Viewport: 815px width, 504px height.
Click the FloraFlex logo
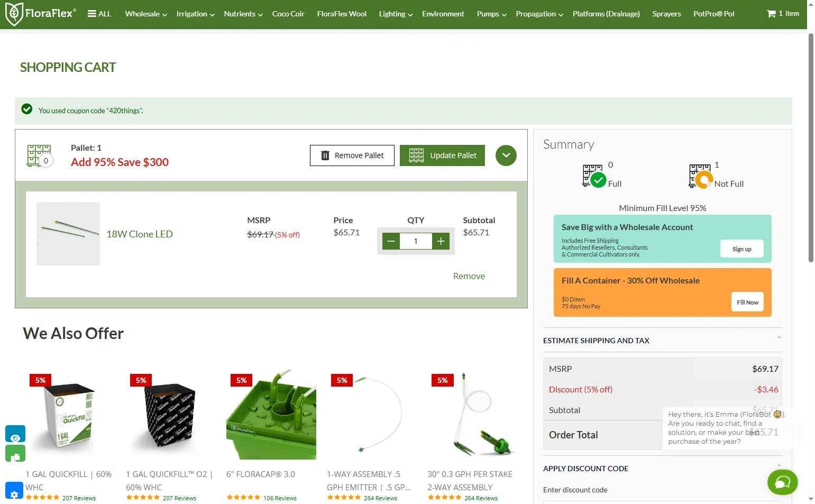(x=40, y=14)
